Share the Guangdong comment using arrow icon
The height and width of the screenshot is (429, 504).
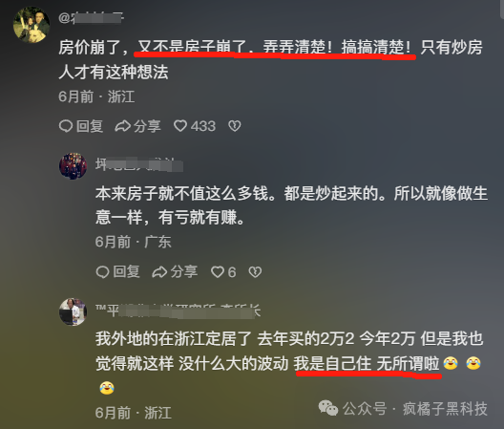tap(159, 272)
